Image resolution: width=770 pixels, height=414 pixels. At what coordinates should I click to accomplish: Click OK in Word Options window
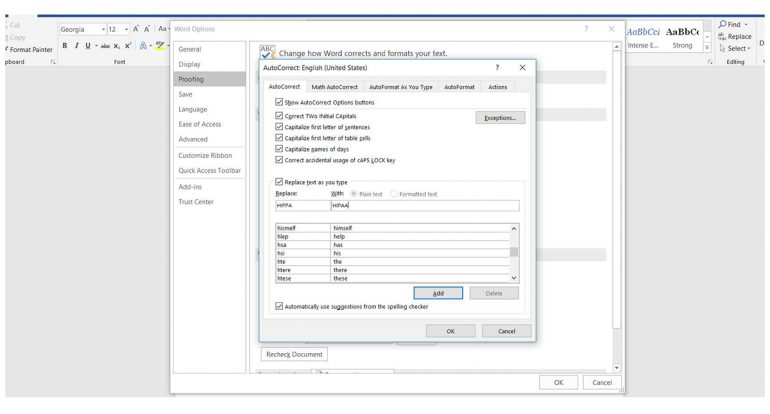(x=558, y=382)
